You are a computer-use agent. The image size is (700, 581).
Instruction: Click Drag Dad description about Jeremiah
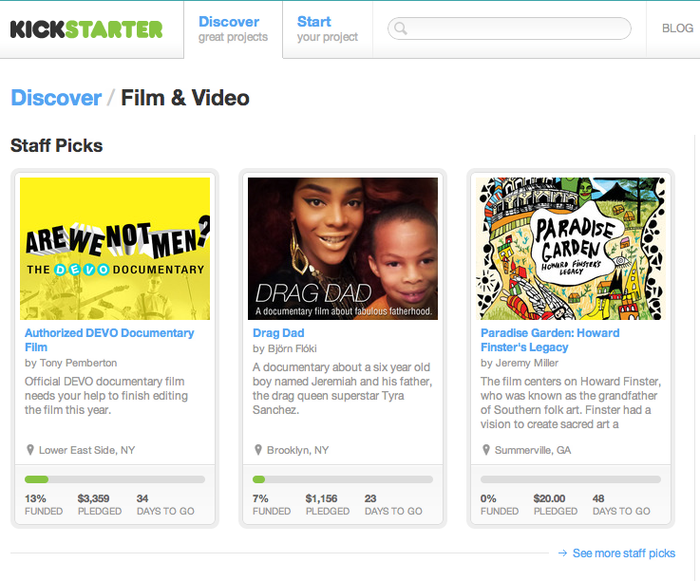[342, 389]
